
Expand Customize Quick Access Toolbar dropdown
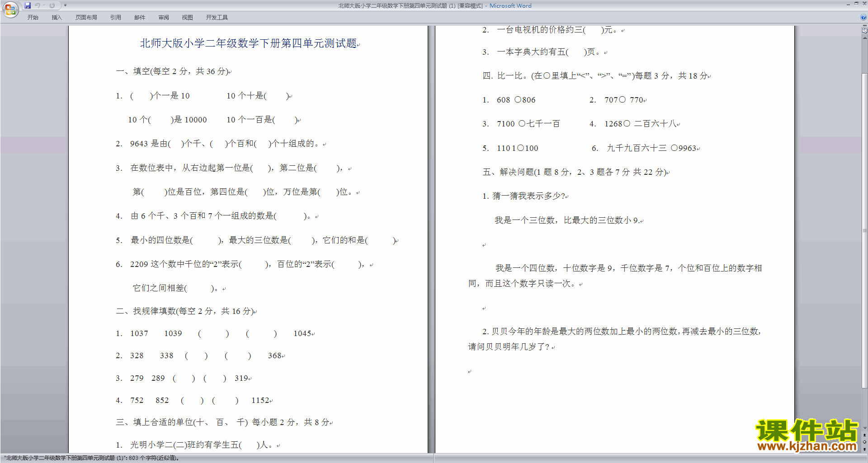coord(65,5)
